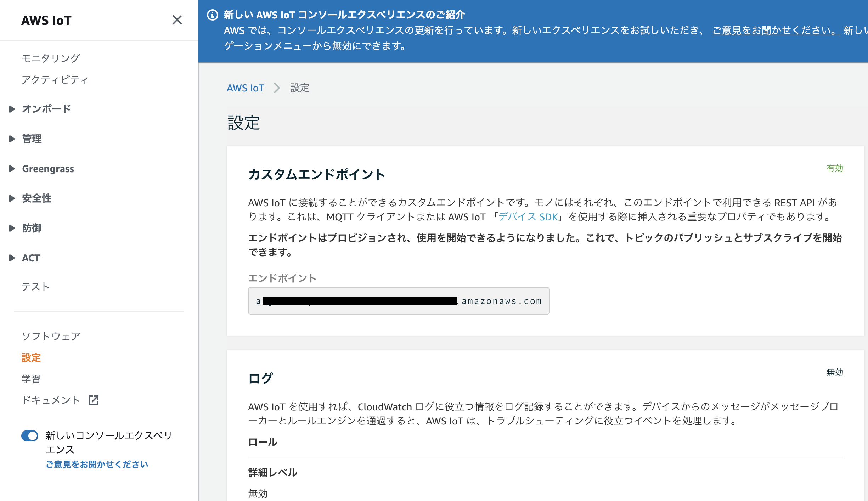Screen dimensions: 868x501
Task: Open the デバイス SDK link
Action: [528, 217]
